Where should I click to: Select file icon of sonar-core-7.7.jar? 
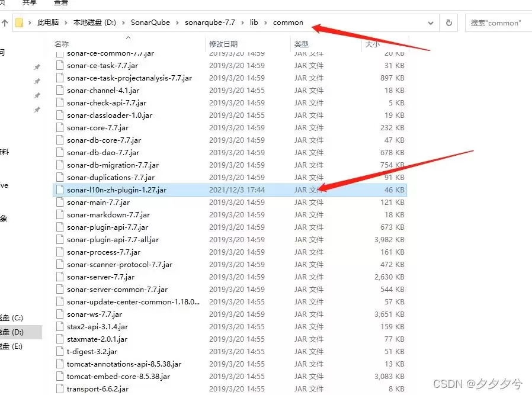click(60, 128)
